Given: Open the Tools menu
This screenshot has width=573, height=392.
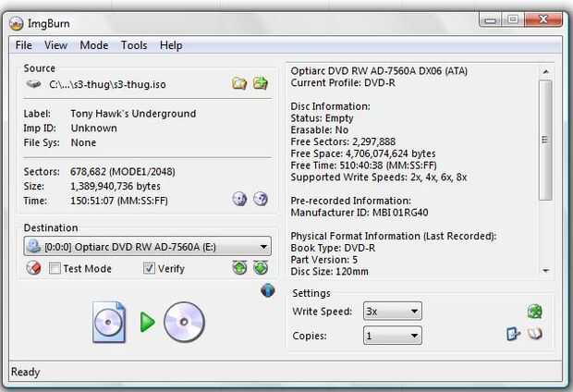Looking at the screenshot, I should point(134,45).
